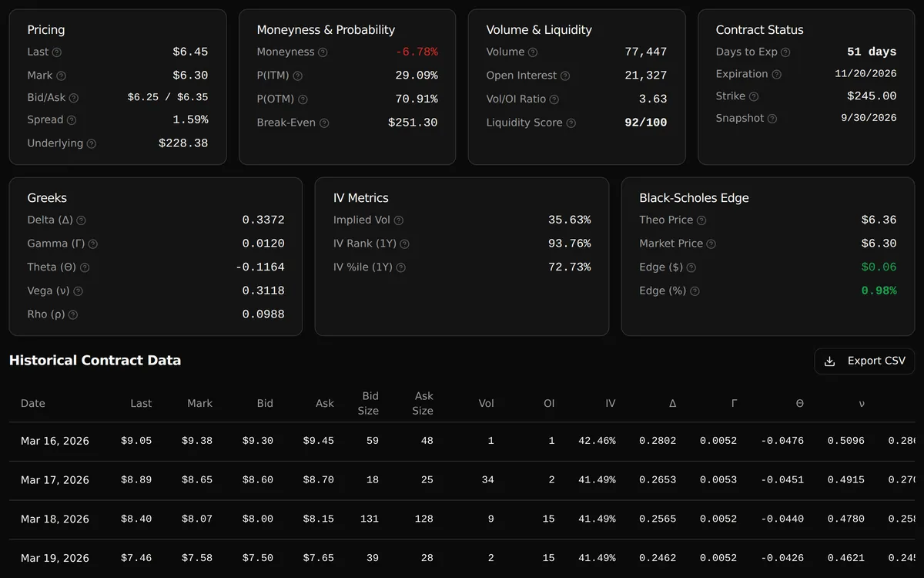Click the help icon next to Vega (ν)
Screen dimensions: 924x578
tap(78, 291)
